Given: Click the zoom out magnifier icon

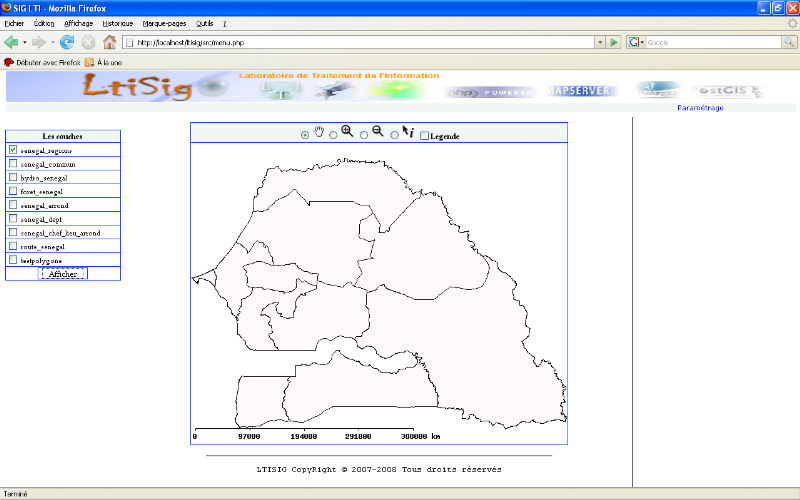Looking at the screenshot, I should [378, 131].
